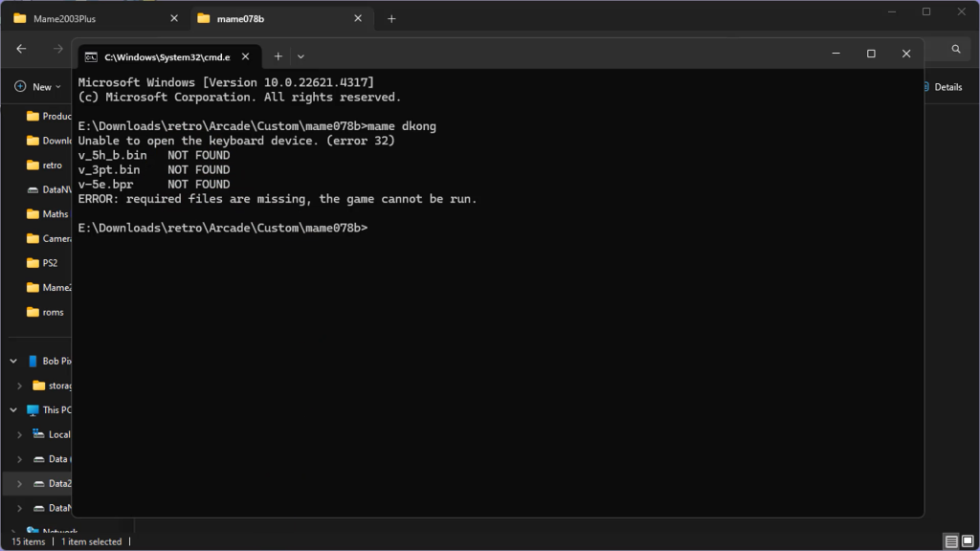Expand the DataN drive under Data2
This screenshot has height=551, width=980.
click(x=19, y=508)
